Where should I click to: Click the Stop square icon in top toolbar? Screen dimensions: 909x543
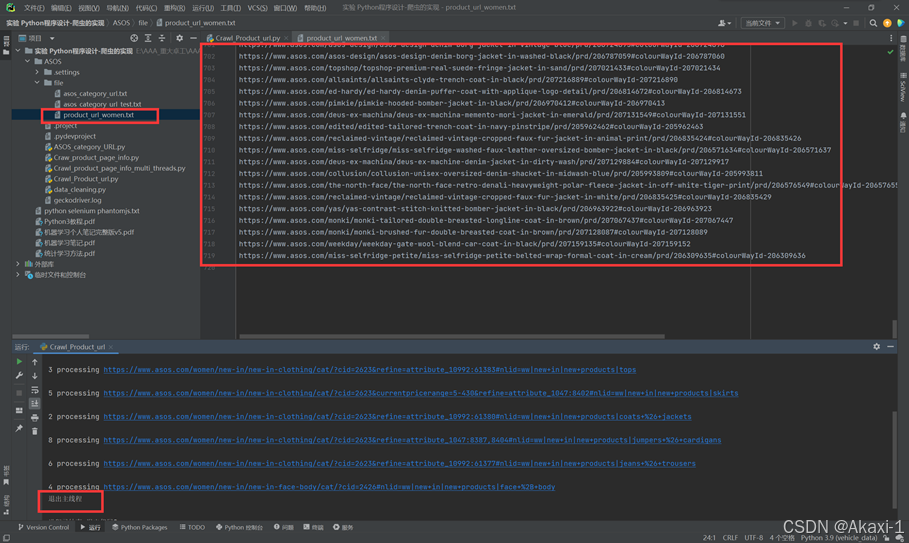856,23
